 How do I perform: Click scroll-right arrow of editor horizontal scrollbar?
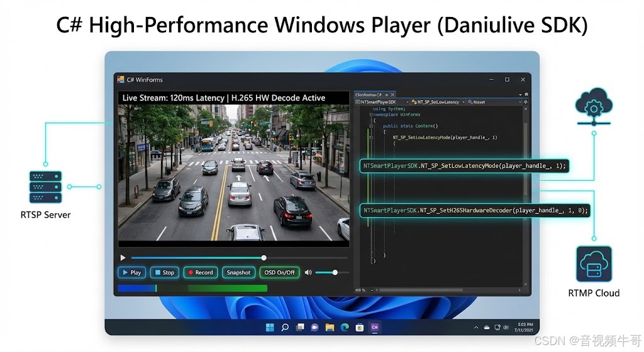[x=519, y=290]
